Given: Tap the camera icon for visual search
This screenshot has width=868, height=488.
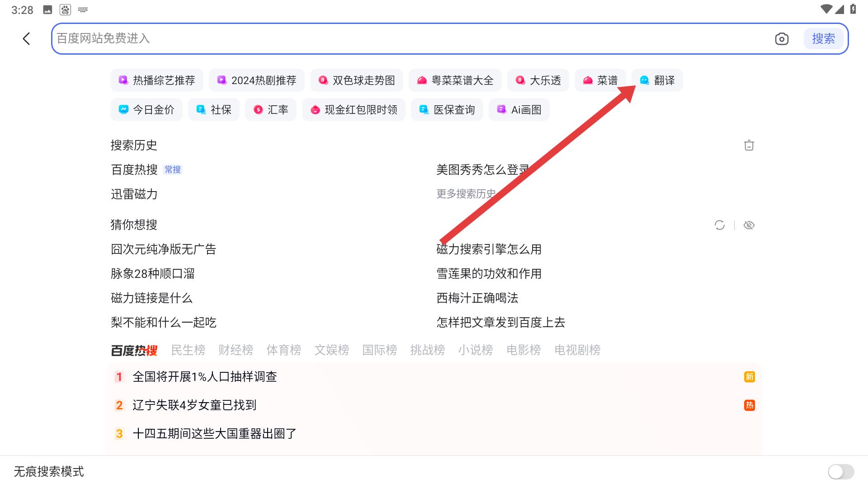Looking at the screenshot, I should tap(782, 39).
